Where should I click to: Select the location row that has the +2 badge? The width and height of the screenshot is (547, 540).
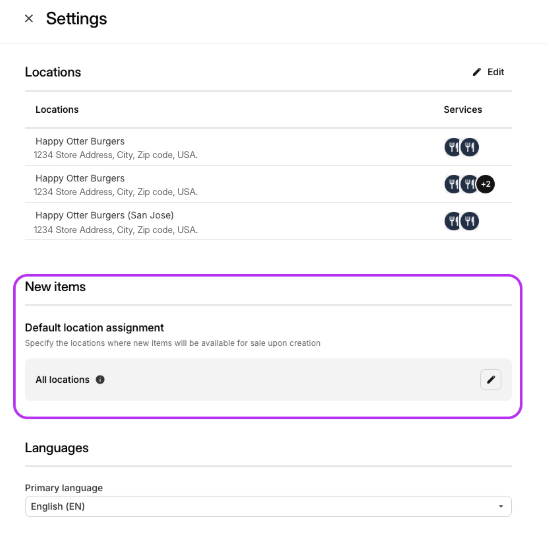[268, 184]
